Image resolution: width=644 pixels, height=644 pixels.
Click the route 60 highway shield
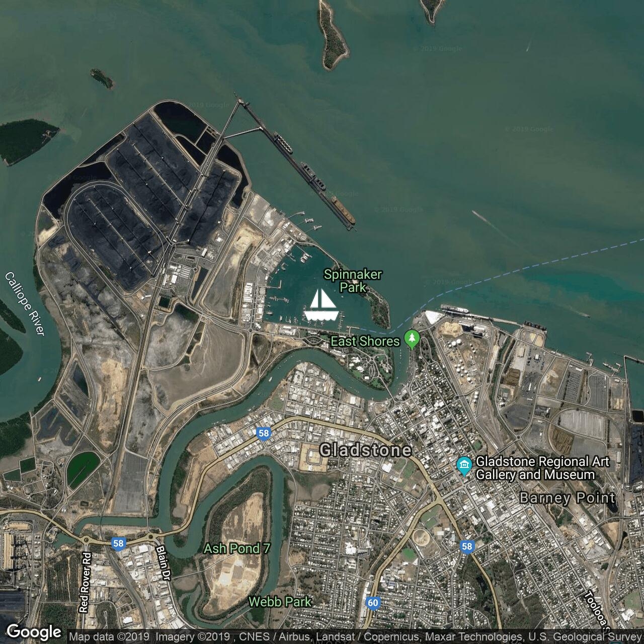(372, 603)
